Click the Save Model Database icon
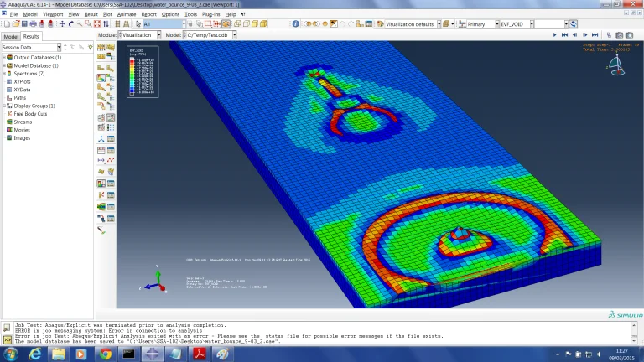Image resolution: width=644 pixels, height=362 pixels. coord(23,24)
